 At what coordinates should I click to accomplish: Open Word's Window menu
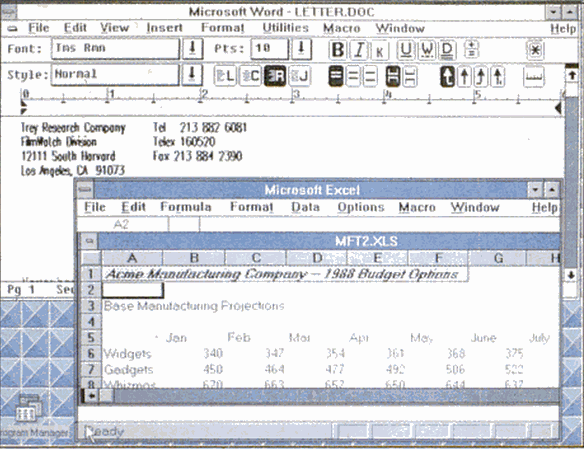(400, 28)
